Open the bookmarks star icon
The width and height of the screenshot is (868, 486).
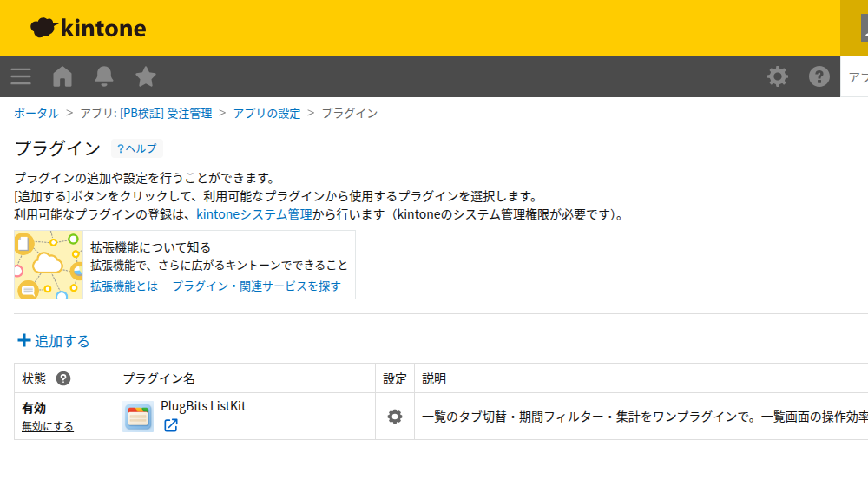coord(146,76)
